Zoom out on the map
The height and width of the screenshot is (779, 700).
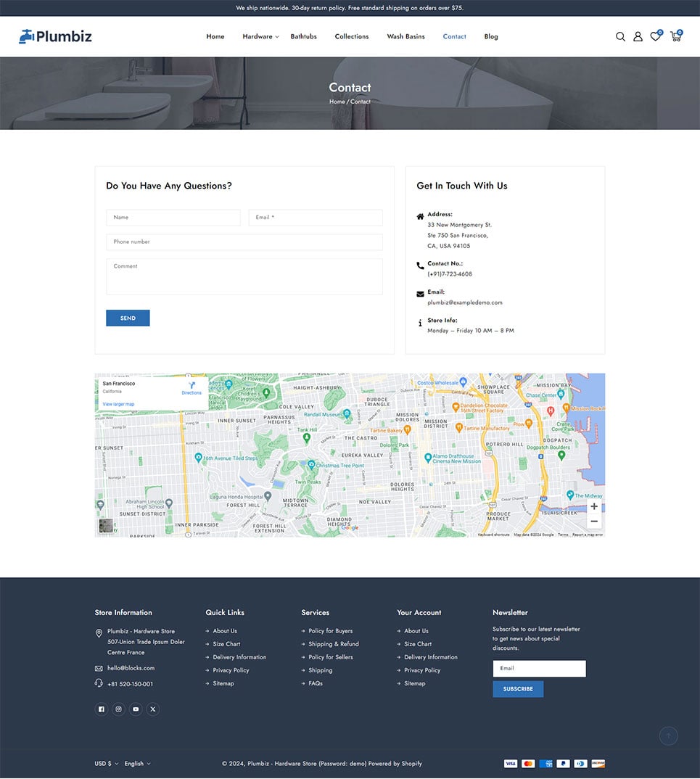[x=594, y=522]
